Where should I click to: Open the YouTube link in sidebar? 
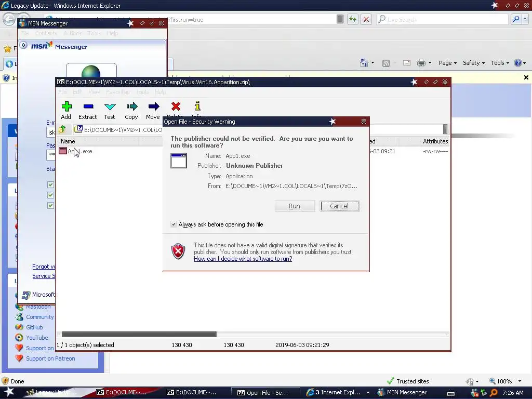(37, 338)
